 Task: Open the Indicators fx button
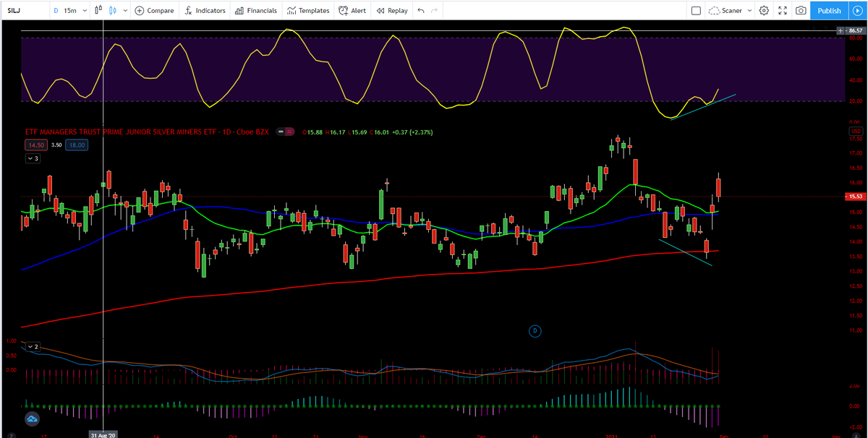[205, 11]
